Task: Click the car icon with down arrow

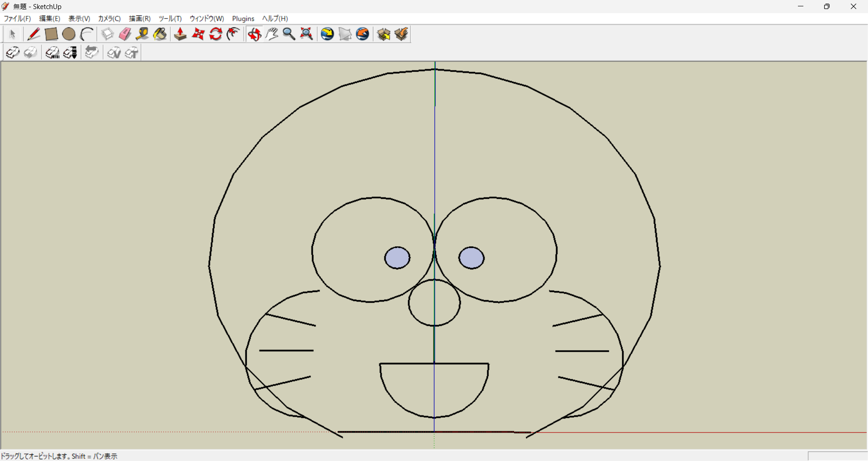Action: click(70, 52)
